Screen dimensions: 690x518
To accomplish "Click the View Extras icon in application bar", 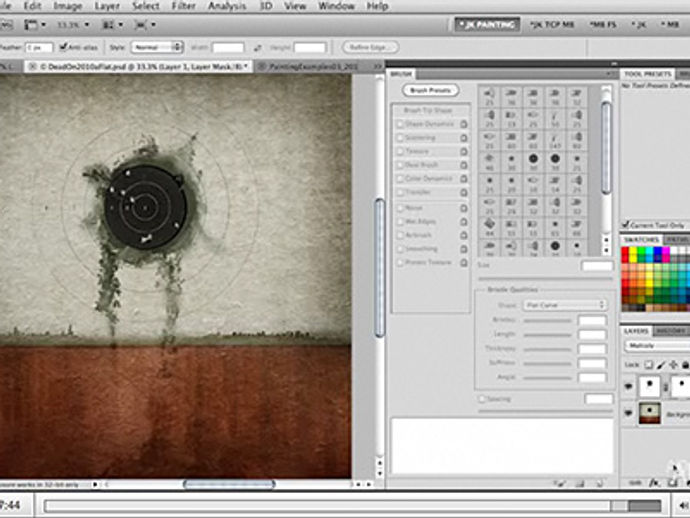I will coord(33,25).
